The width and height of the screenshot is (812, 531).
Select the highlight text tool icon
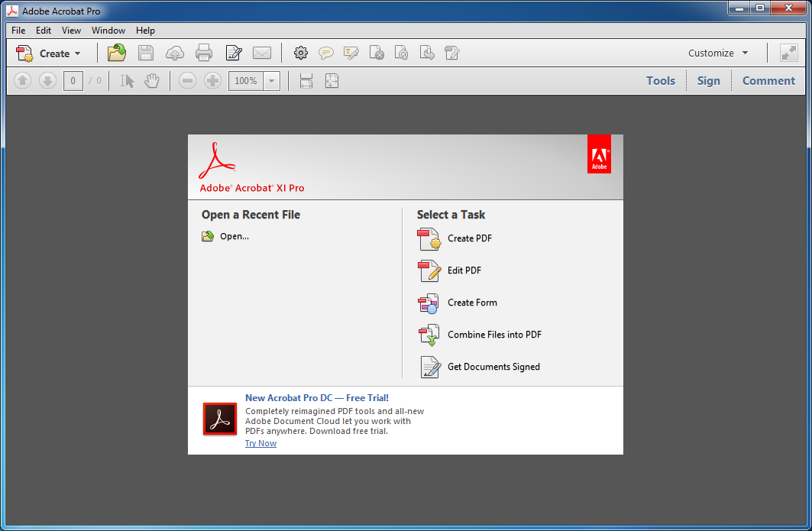click(351, 53)
